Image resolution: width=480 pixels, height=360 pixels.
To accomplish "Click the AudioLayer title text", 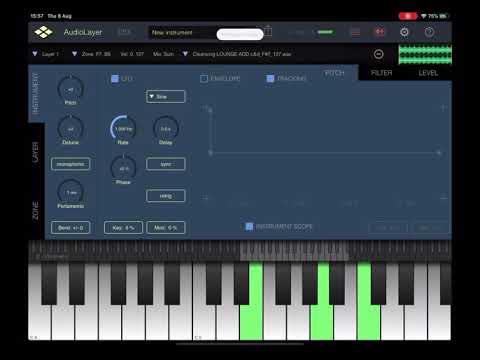I will click(83, 32).
